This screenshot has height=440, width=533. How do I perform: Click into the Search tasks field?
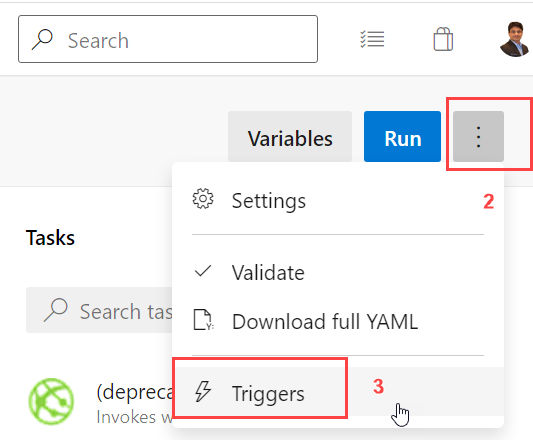click(99, 310)
